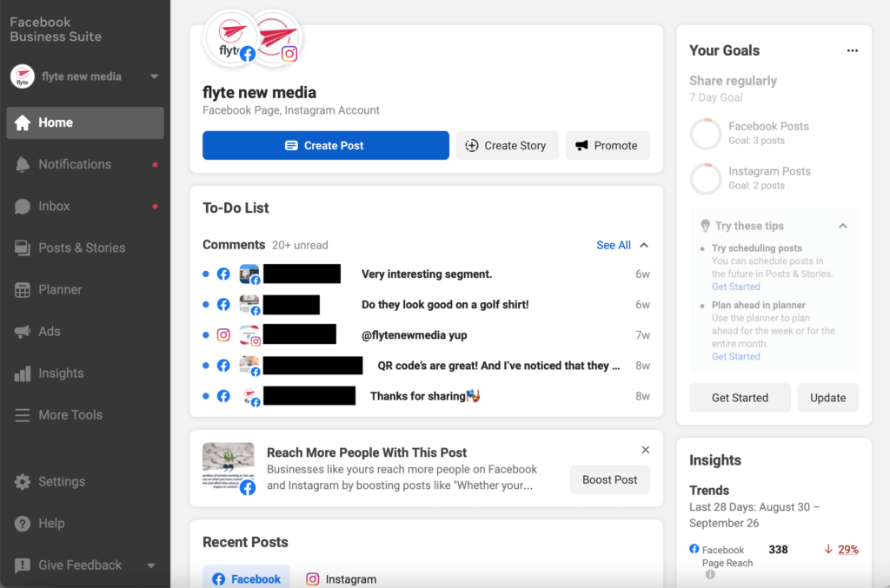Click See All comments link

613,245
